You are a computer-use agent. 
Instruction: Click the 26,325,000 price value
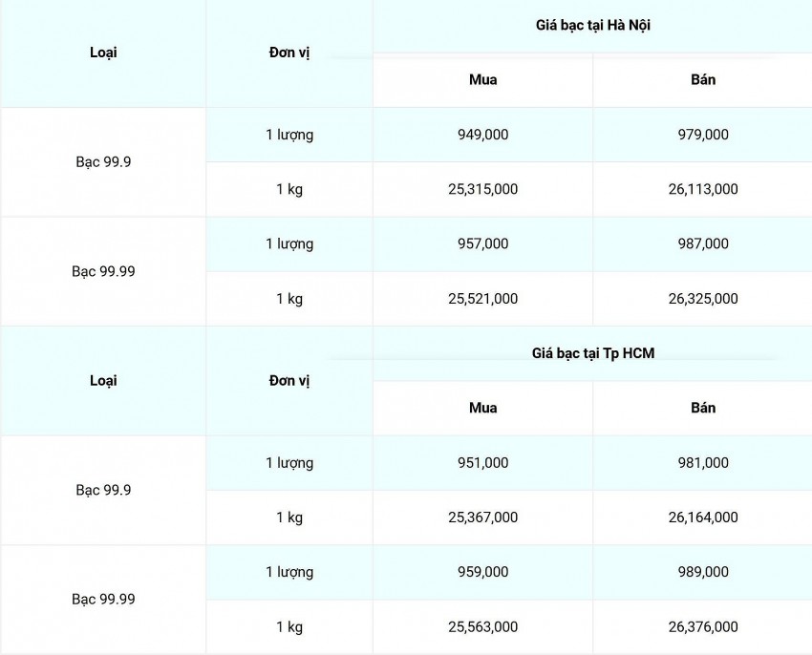pyautogui.click(x=702, y=299)
